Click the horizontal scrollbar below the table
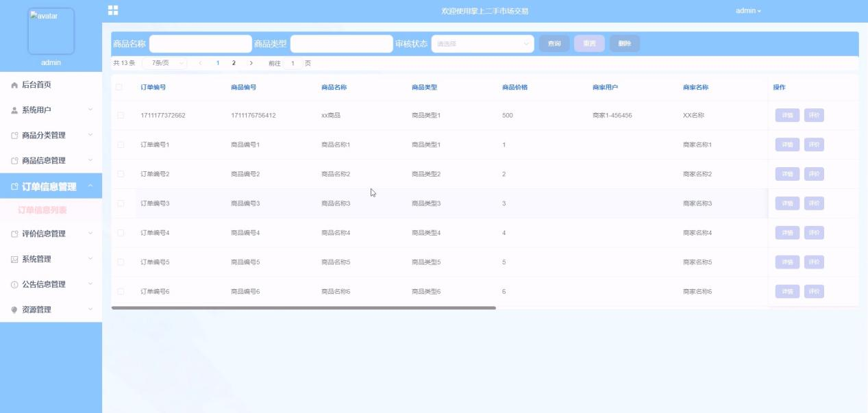The image size is (868, 413). pyautogui.click(x=303, y=308)
